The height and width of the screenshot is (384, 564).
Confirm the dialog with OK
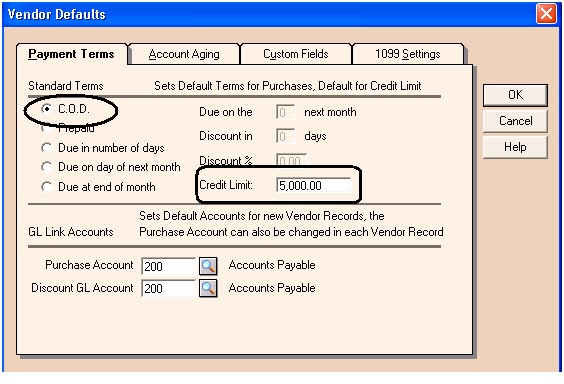click(x=515, y=95)
